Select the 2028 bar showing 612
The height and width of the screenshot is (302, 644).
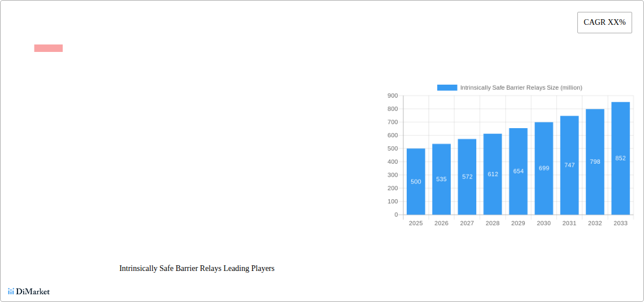click(x=493, y=174)
